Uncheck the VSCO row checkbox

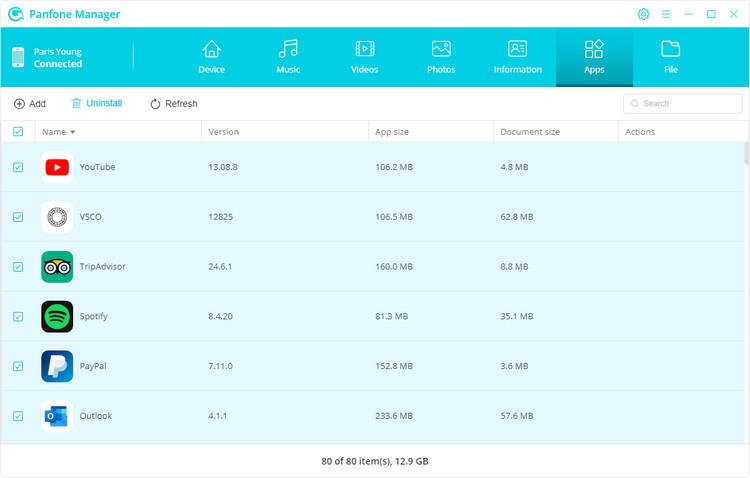coord(18,217)
